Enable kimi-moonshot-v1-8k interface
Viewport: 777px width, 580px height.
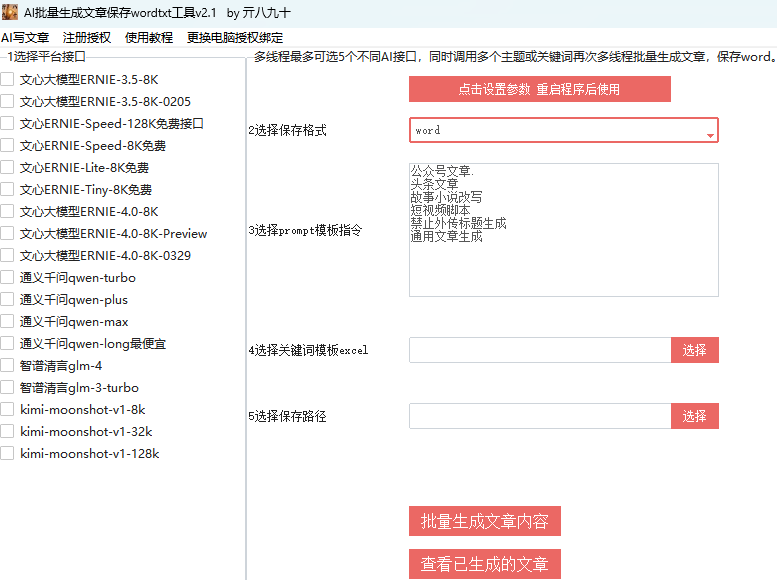pos(8,409)
